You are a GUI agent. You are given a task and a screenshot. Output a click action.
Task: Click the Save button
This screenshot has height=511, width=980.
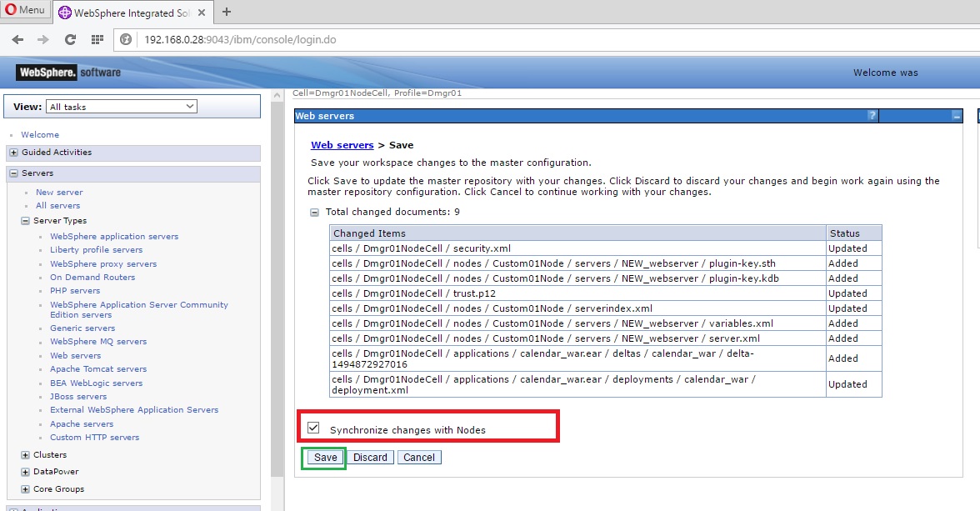coord(322,457)
